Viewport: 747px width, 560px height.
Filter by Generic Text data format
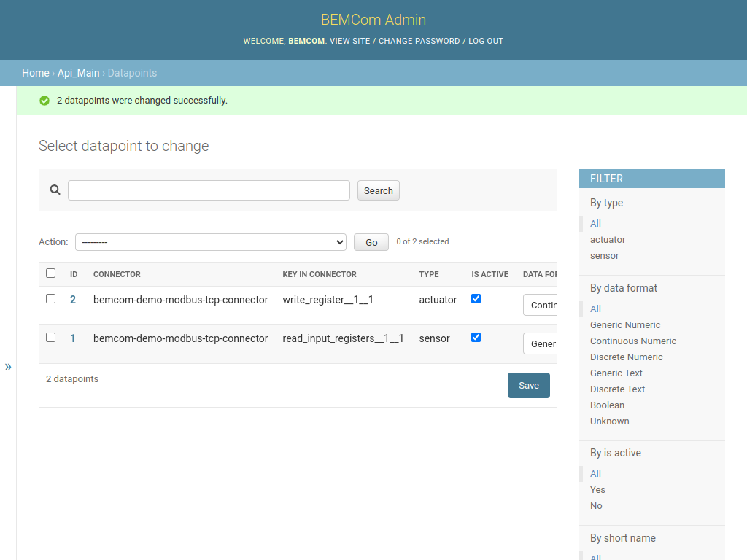pyautogui.click(x=616, y=373)
